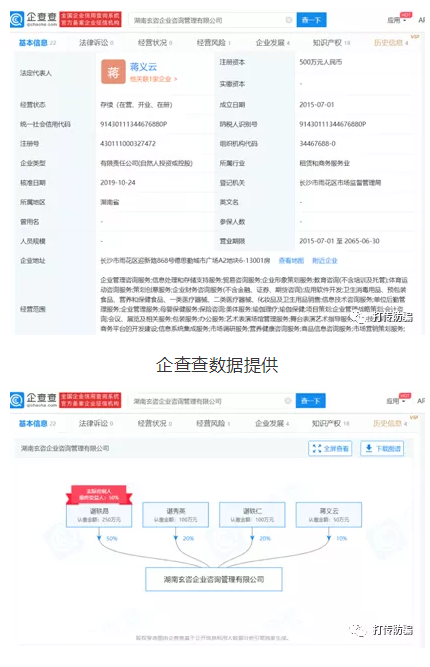Open the 历史信息 VIP tab in the bottom screenshot

390,423
